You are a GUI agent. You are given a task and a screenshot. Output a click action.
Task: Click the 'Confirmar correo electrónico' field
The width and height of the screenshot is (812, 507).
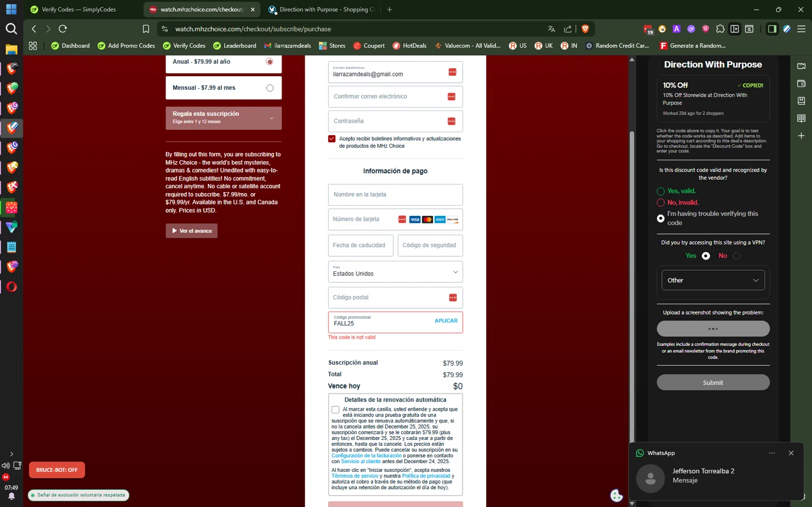[395, 96]
